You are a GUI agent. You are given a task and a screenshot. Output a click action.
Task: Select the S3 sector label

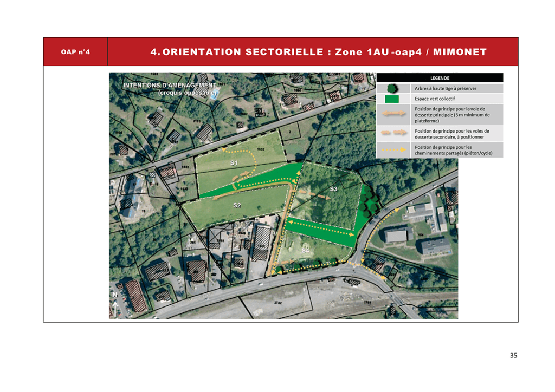click(334, 189)
